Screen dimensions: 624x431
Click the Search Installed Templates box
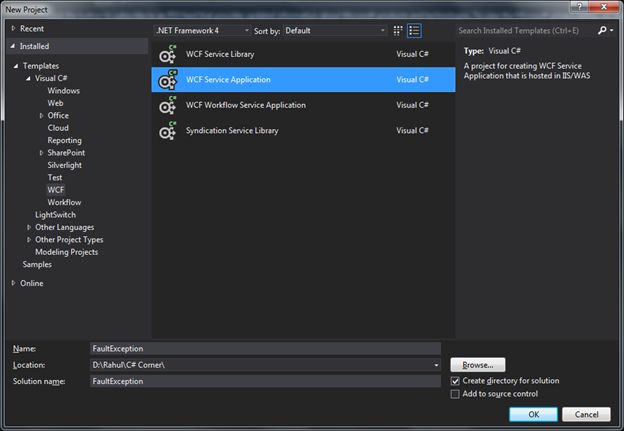(525, 31)
